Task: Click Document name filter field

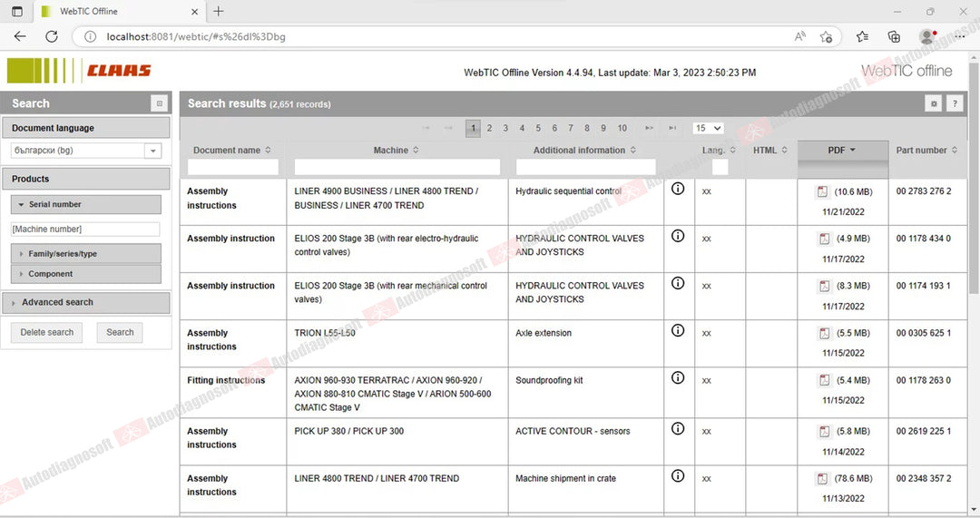Action: [233, 167]
